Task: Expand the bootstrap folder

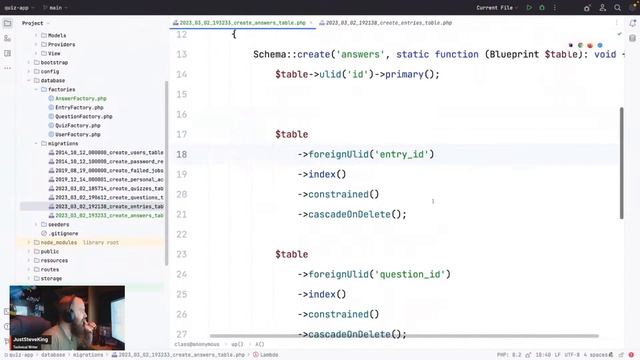Action: (29, 62)
